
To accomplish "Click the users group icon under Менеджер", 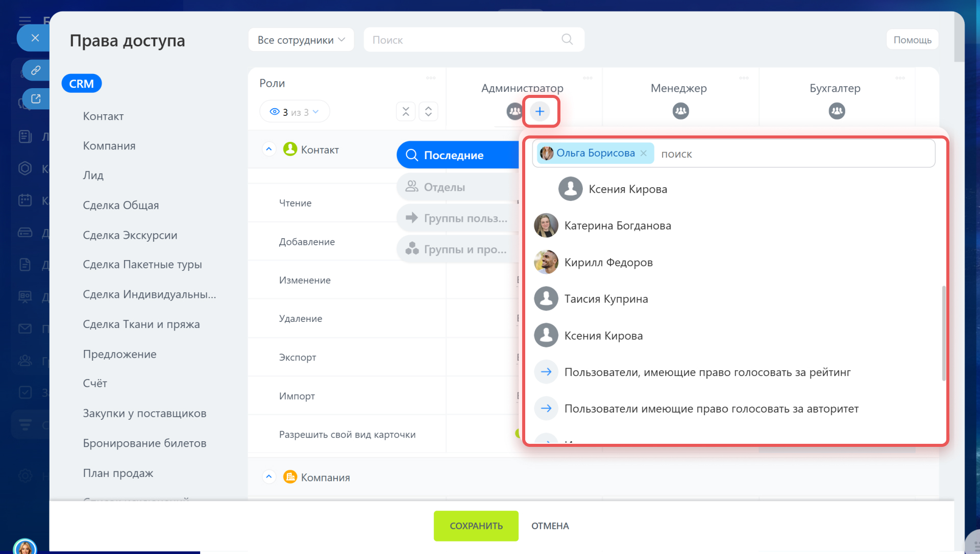I will tap(680, 111).
